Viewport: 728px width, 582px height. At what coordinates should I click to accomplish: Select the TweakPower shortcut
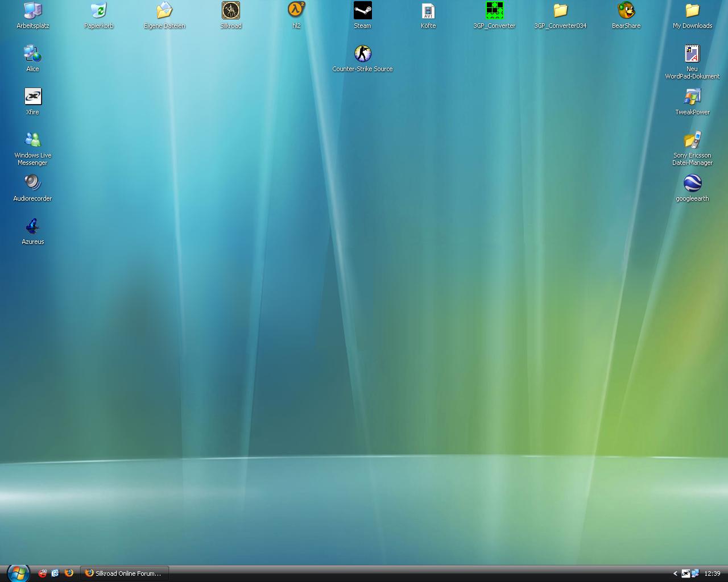692,97
